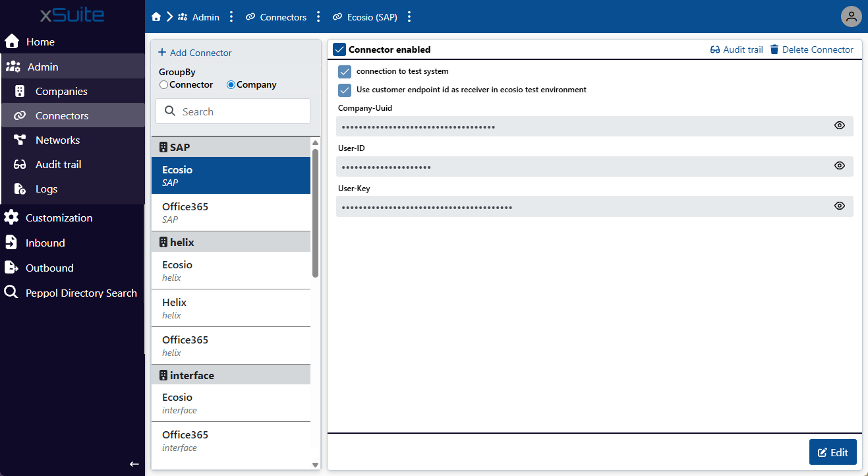Open Customization in the sidebar
The height and width of the screenshot is (476, 868).
pos(59,218)
